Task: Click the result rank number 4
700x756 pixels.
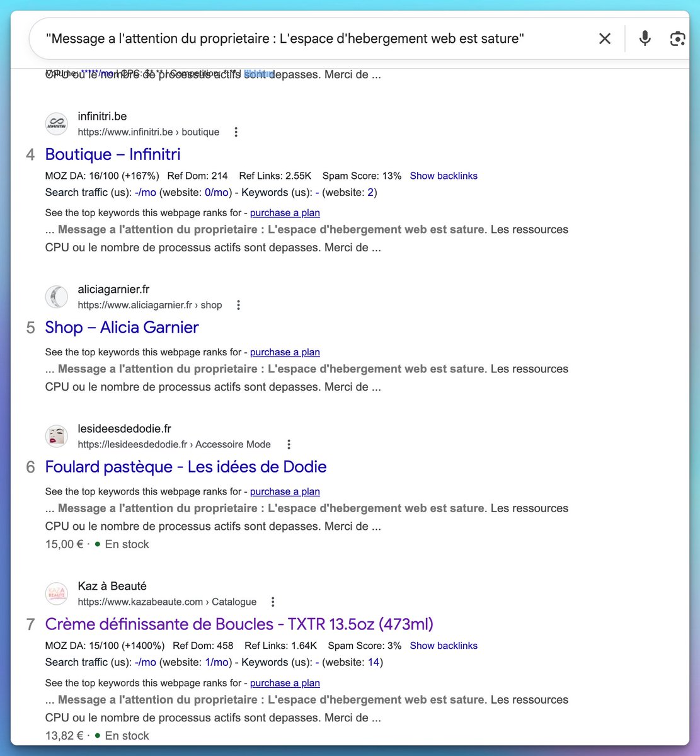Action: [30, 155]
